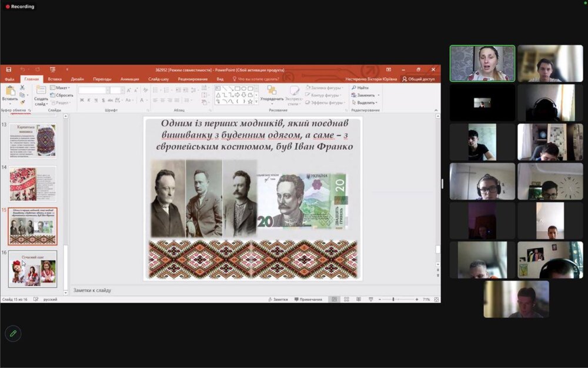The height and width of the screenshot is (368, 588).
Task: Click the Cut scissors icon
Action: [22, 88]
